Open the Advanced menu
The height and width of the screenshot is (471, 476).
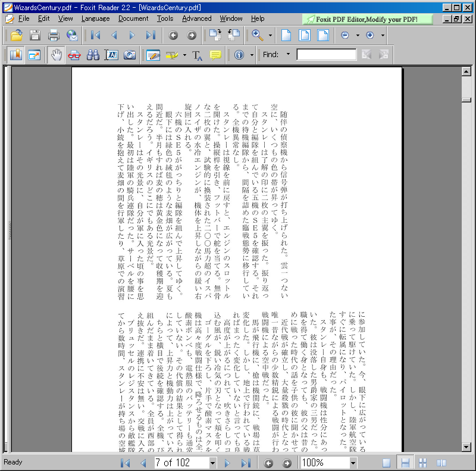point(197,19)
